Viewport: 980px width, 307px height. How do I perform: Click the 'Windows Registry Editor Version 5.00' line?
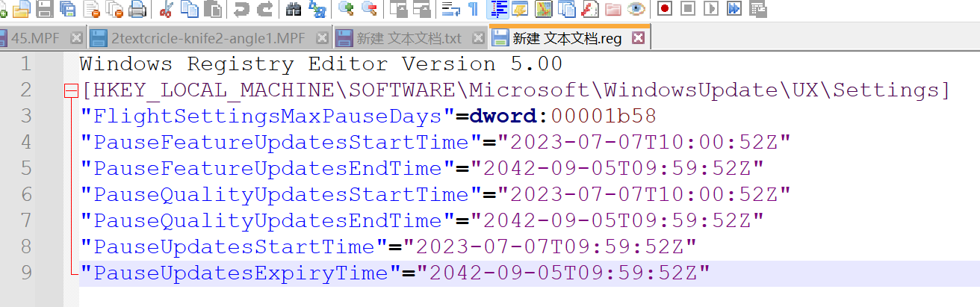pyautogui.click(x=321, y=63)
